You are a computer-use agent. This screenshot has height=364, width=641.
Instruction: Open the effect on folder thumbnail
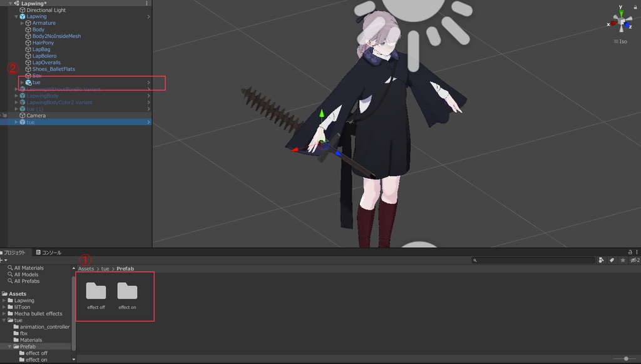pos(127,296)
